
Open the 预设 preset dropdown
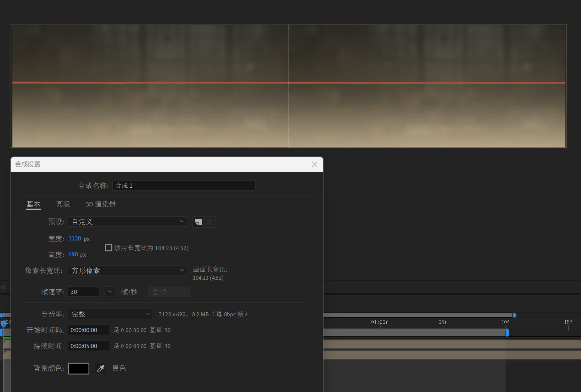coord(127,222)
